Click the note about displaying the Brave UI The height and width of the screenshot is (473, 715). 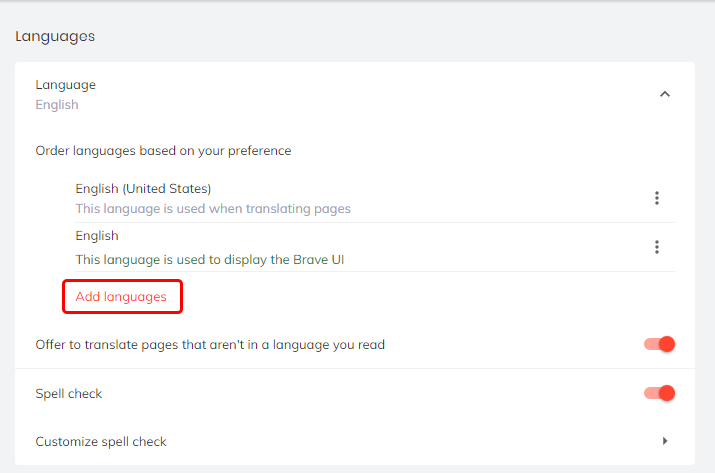coord(210,260)
